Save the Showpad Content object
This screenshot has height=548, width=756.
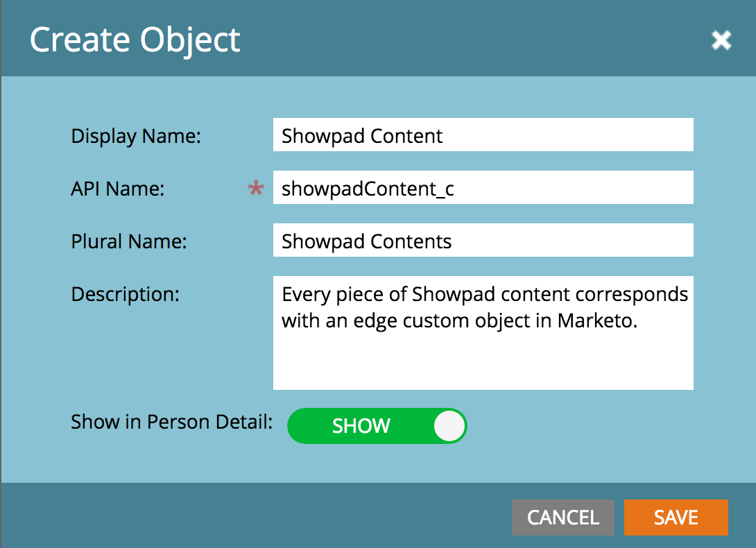click(x=676, y=517)
